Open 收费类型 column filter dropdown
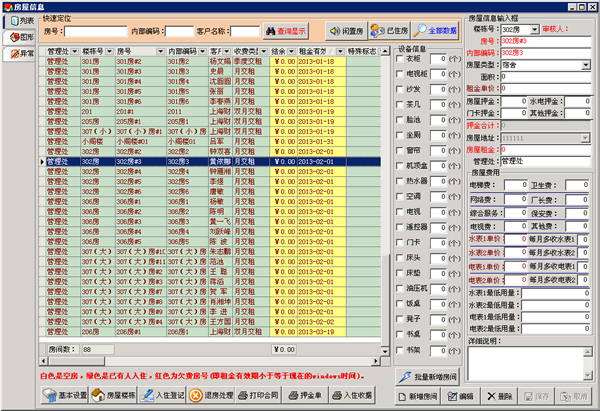The height and width of the screenshot is (411, 600). (x=263, y=51)
